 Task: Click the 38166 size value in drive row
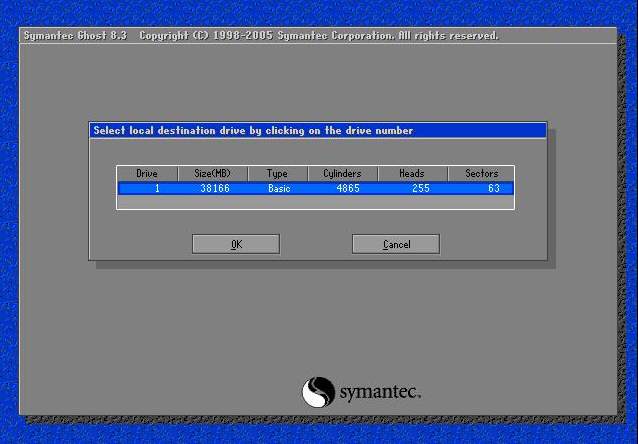[214, 188]
